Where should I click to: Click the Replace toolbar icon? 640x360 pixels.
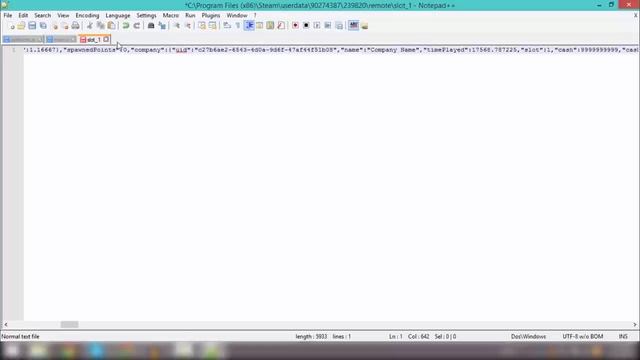pyautogui.click(x=162, y=26)
